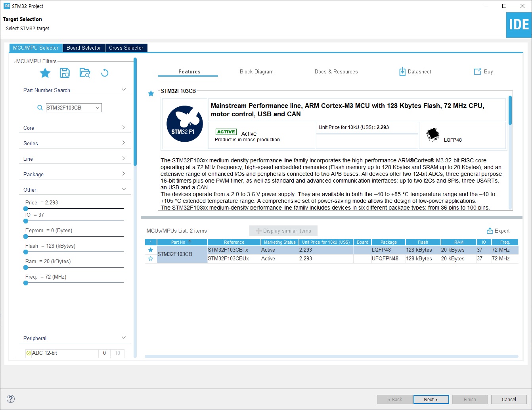Viewport: 532px width, 410px height.
Task: Sort list by Part No column header
Action: (x=182, y=242)
